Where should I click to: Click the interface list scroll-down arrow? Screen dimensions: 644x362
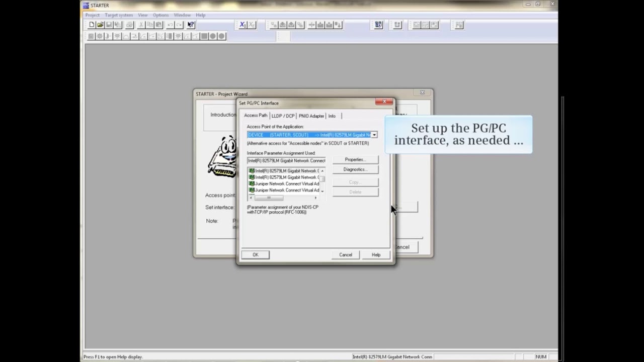pos(323,191)
